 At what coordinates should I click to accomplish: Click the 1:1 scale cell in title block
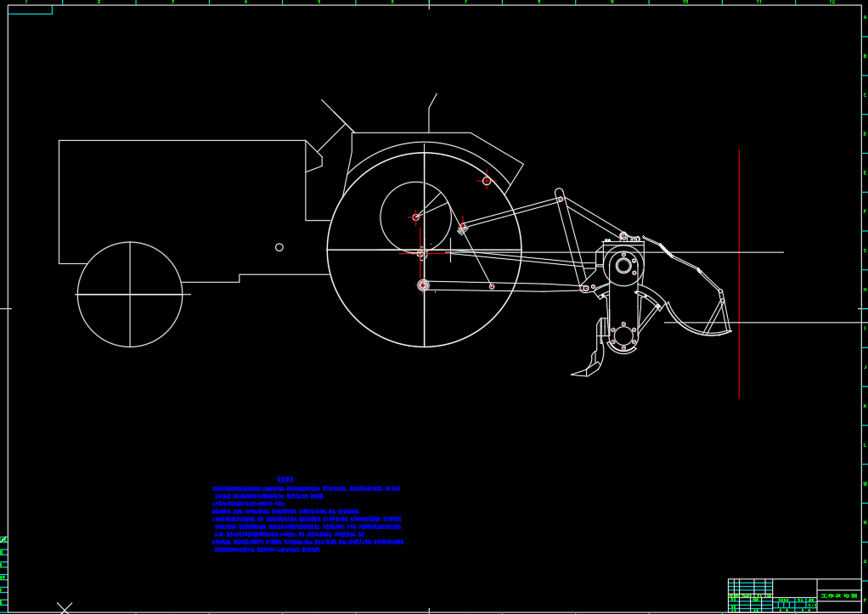(811, 605)
